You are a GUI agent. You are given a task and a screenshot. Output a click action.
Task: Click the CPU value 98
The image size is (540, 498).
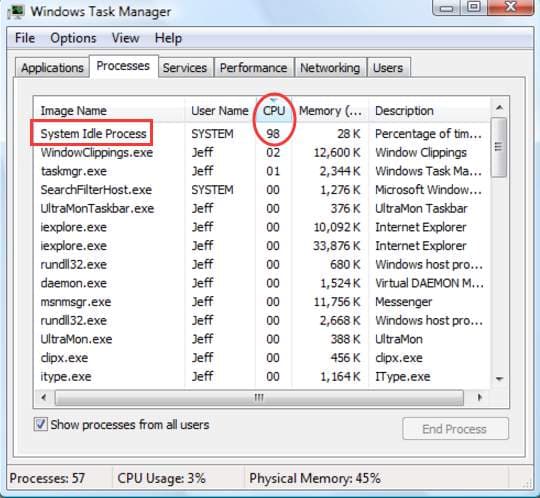click(x=273, y=134)
